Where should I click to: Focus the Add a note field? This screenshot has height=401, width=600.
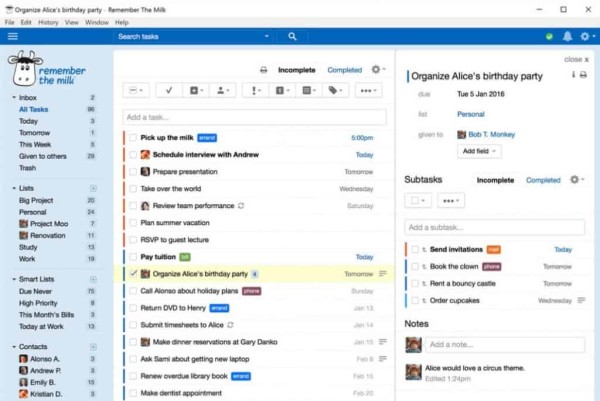pos(505,344)
